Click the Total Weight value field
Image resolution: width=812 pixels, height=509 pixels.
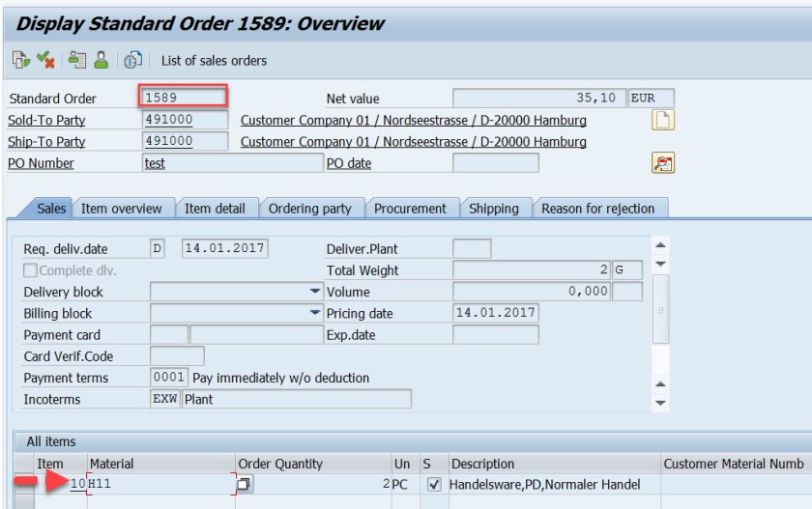[532, 270]
